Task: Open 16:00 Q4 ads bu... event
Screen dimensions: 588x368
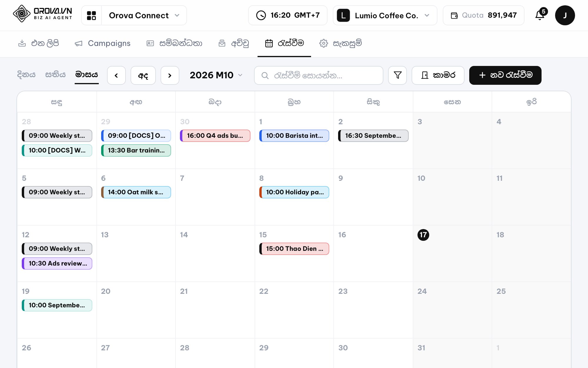Action: (215, 136)
